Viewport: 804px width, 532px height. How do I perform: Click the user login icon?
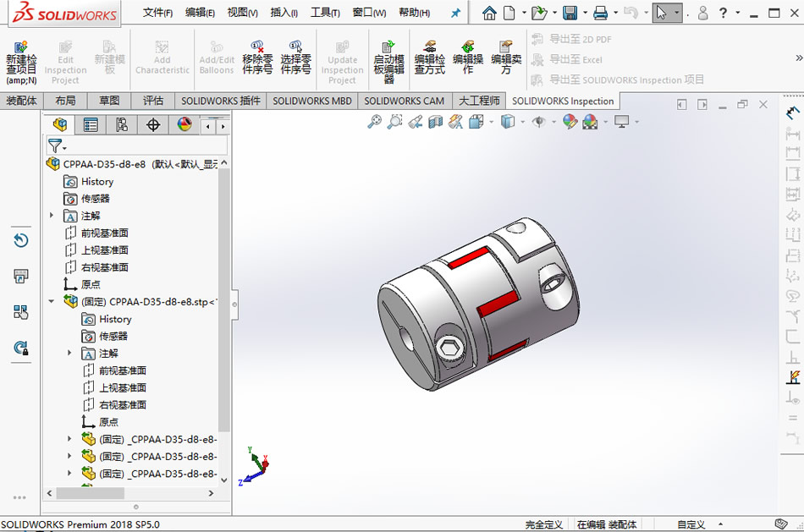pyautogui.click(x=703, y=13)
